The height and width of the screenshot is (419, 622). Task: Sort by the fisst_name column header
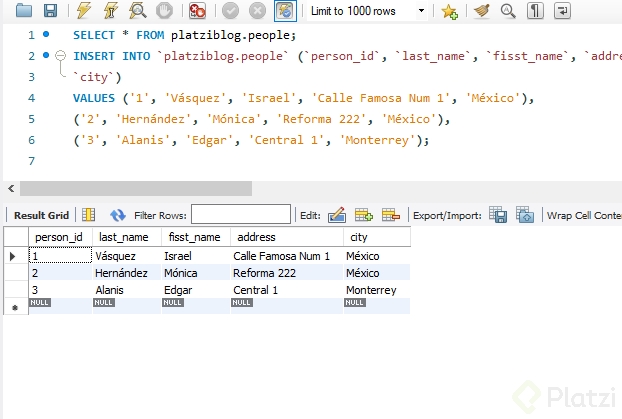[196, 237]
